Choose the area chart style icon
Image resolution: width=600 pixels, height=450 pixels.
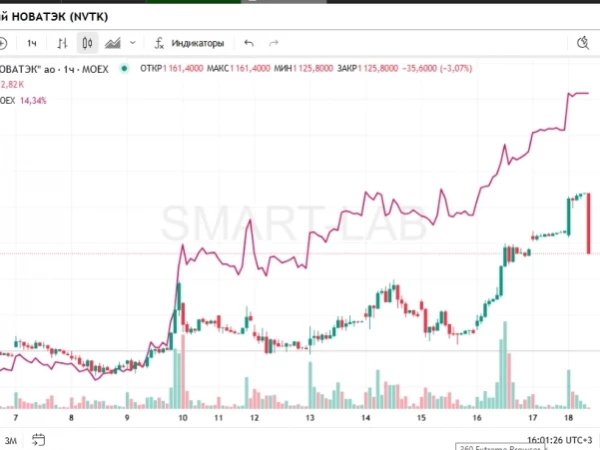112,43
